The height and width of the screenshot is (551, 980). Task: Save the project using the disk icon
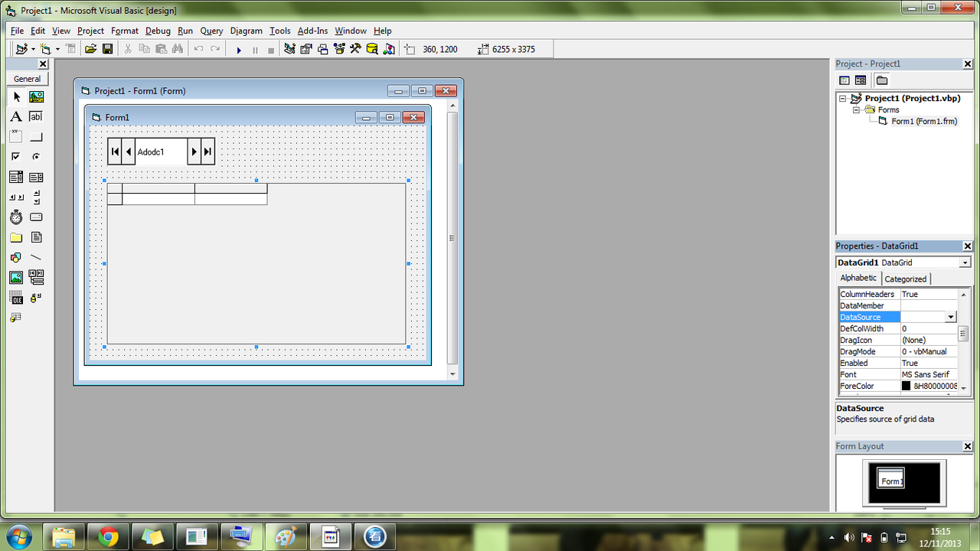[x=107, y=49]
